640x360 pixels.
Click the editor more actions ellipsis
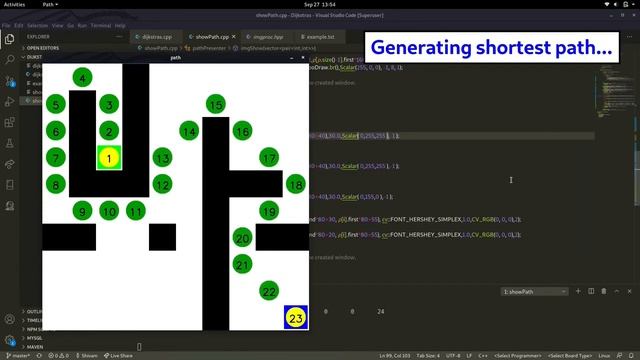pyautogui.click(x=629, y=37)
